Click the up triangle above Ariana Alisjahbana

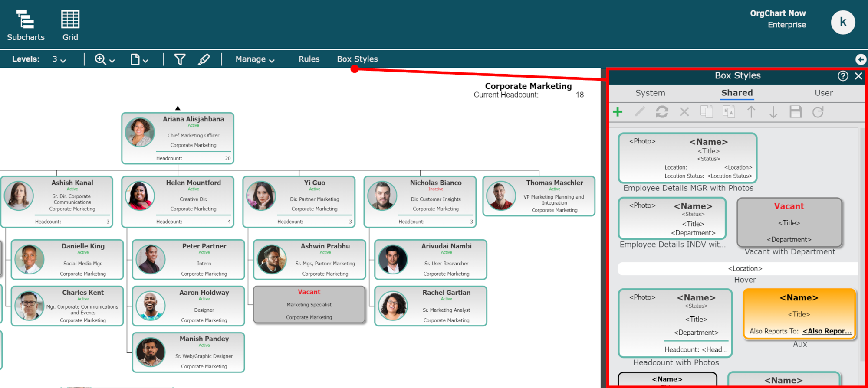click(178, 108)
